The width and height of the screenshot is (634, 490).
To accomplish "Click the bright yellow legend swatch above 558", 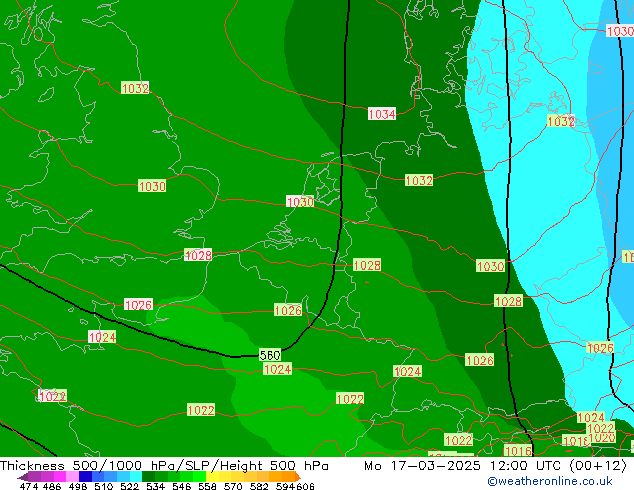I will [x=213, y=476].
